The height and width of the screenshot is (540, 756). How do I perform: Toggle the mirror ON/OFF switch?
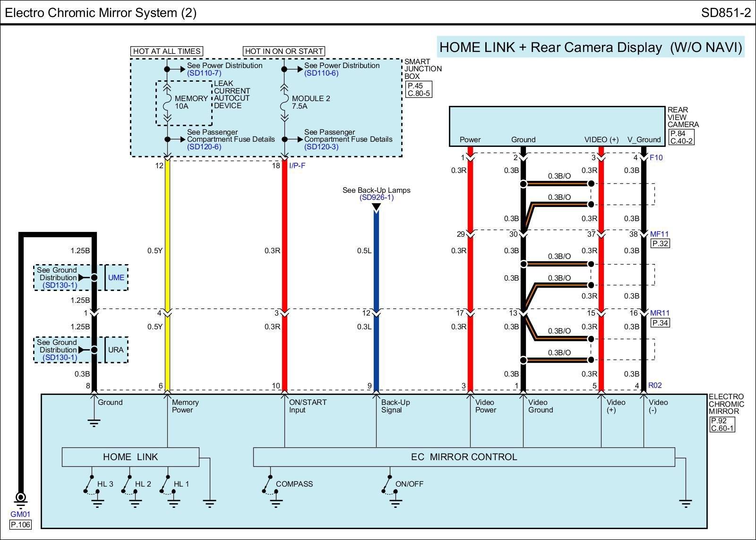[x=387, y=484]
